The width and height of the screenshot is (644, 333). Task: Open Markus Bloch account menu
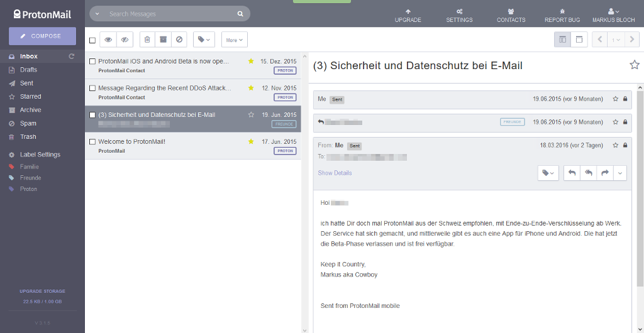click(614, 16)
